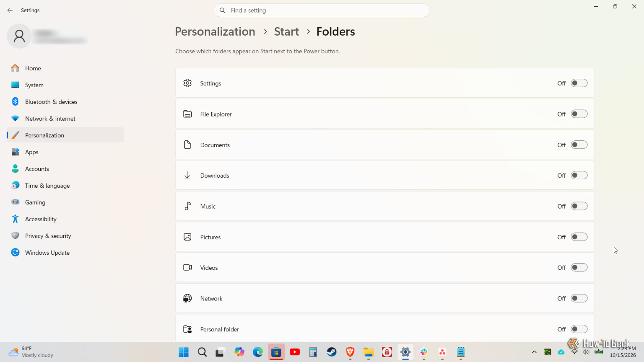644x362 pixels.
Task: Enable the File Explorer toggle
Action: tap(579, 114)
